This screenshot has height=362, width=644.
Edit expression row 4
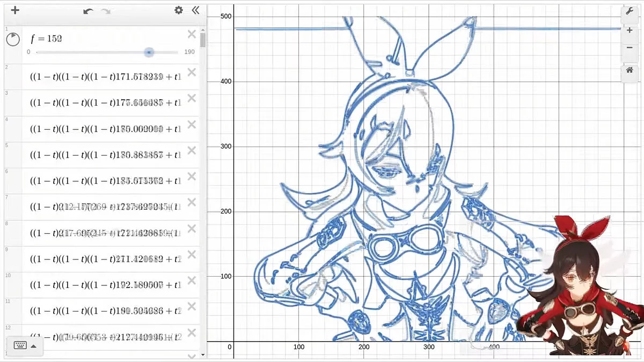[106, 129]
